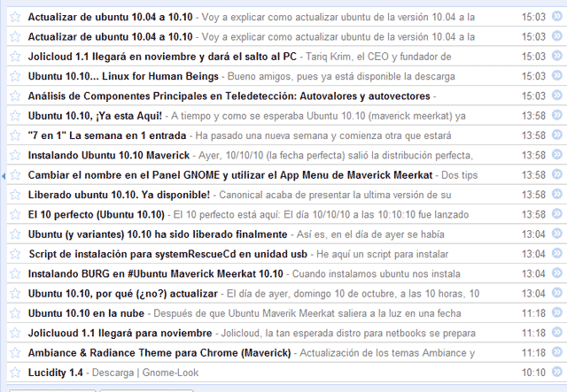The image size is (567, 392).
Task: Open Ubuntu 10.10... Linux for Human Beings title
Action: click(x=123, y=76)
